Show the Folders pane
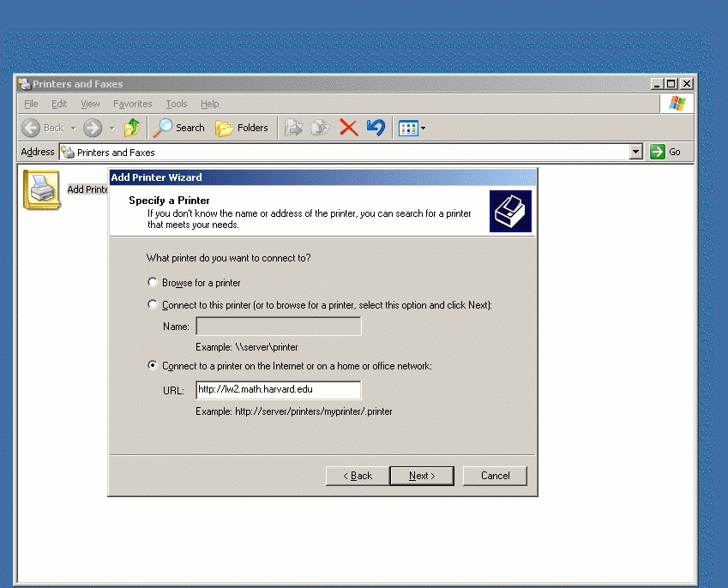The image size is (728, 588). (242, 128)
